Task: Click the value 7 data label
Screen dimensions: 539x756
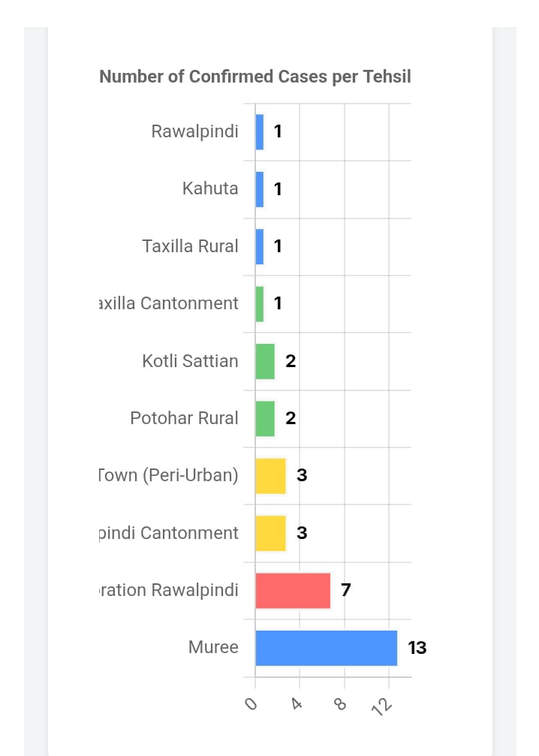Action: (345, 589)
